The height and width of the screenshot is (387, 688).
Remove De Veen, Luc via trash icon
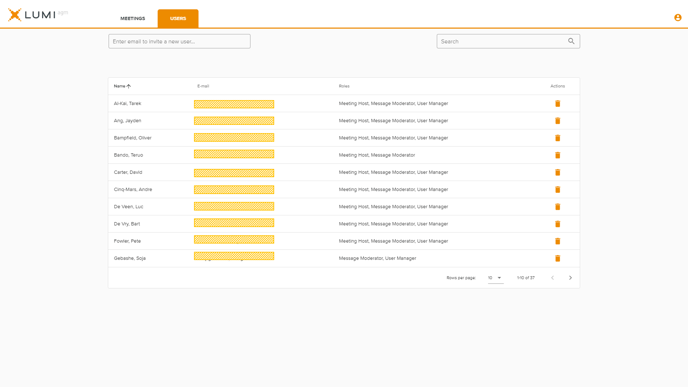(557, 207)
